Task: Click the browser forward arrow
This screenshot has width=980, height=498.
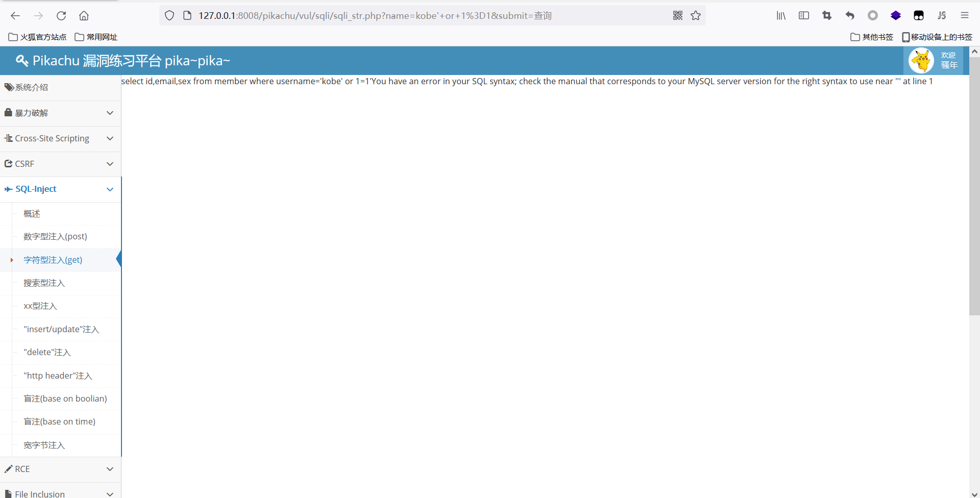Action: pos(38,16)
